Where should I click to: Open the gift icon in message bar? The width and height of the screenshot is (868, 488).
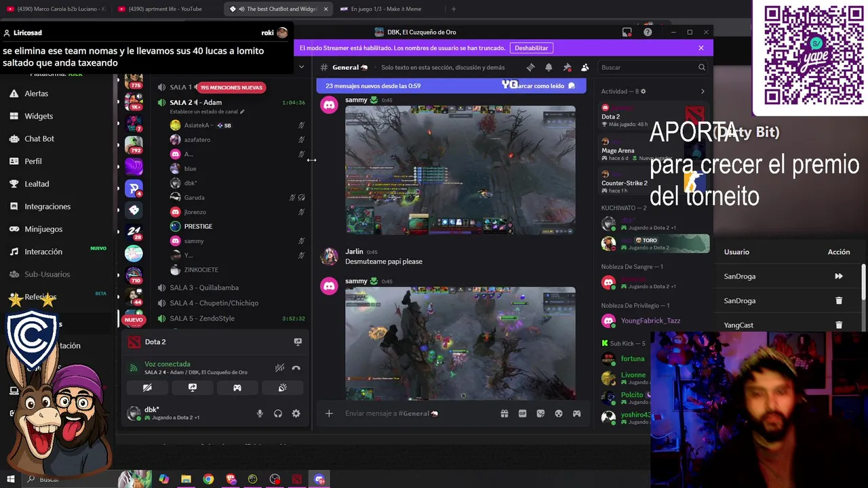[505, 413]
